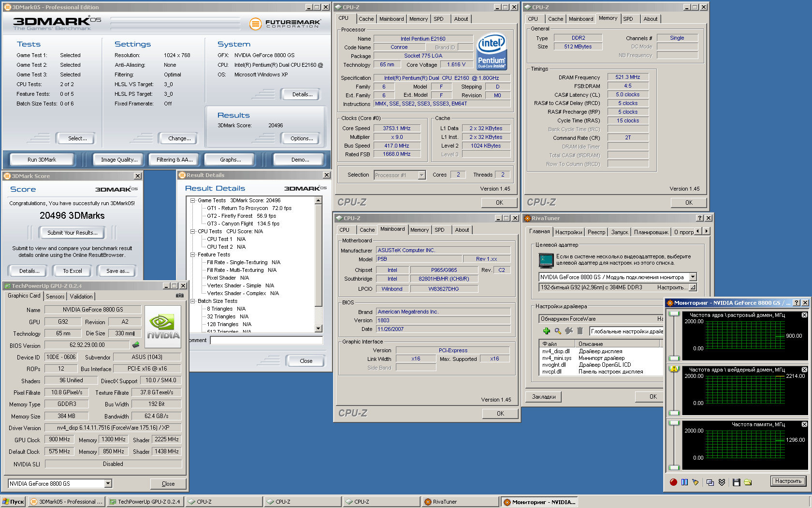Image resolution: width=812 pixels, height=508 pixels.
Task: Click the RivaTuner title bar help button
Action: point(699,218)
